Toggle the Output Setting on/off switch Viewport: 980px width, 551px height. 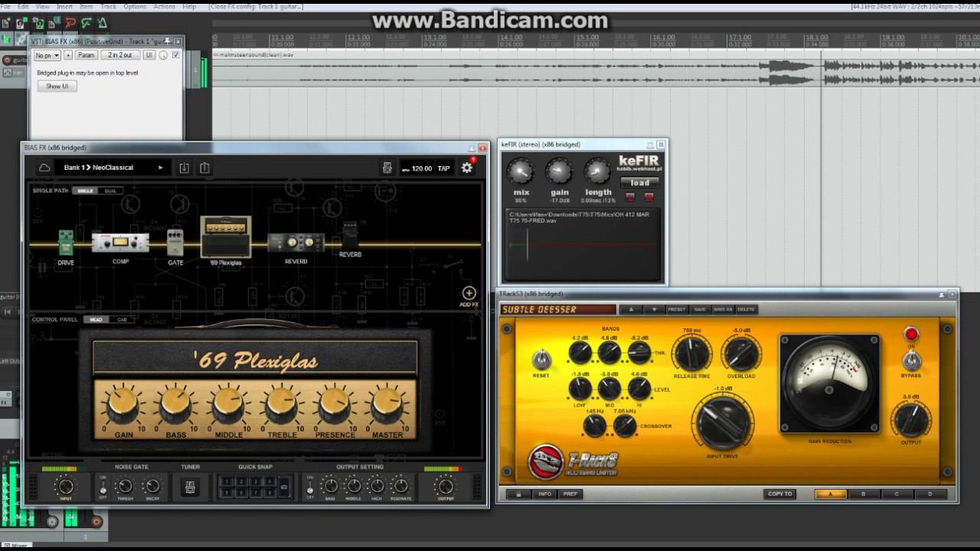click(x=309, y=486)
